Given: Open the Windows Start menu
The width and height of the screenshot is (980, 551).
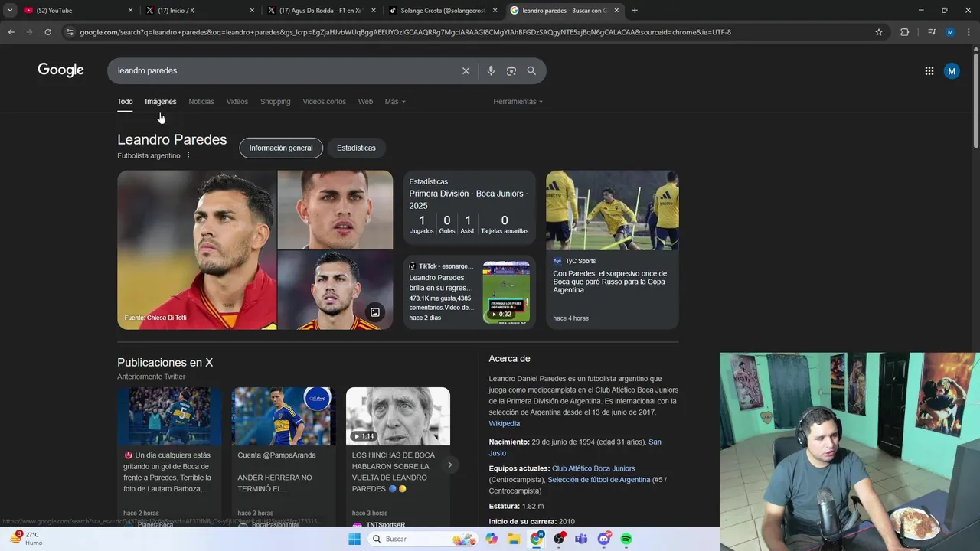Looking at the screenshot, I should [x=354, y=539].
